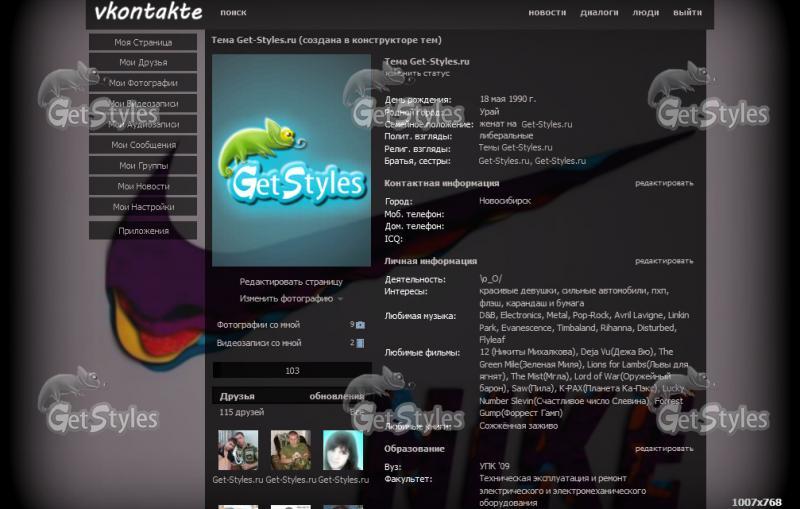Click поиск in the top bar

[233, 13]
